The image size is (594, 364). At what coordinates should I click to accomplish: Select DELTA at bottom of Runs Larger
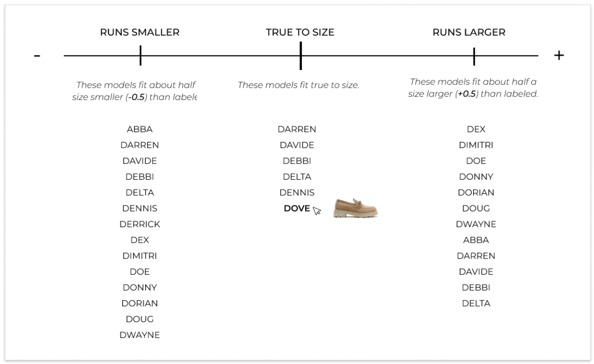pyautogui.click(x=476, y=303)
